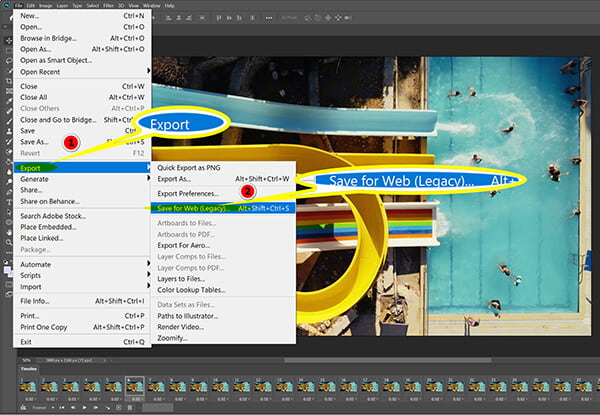Expand the Automate submenu
The image size is (600, 415).
tap(82, 264)
